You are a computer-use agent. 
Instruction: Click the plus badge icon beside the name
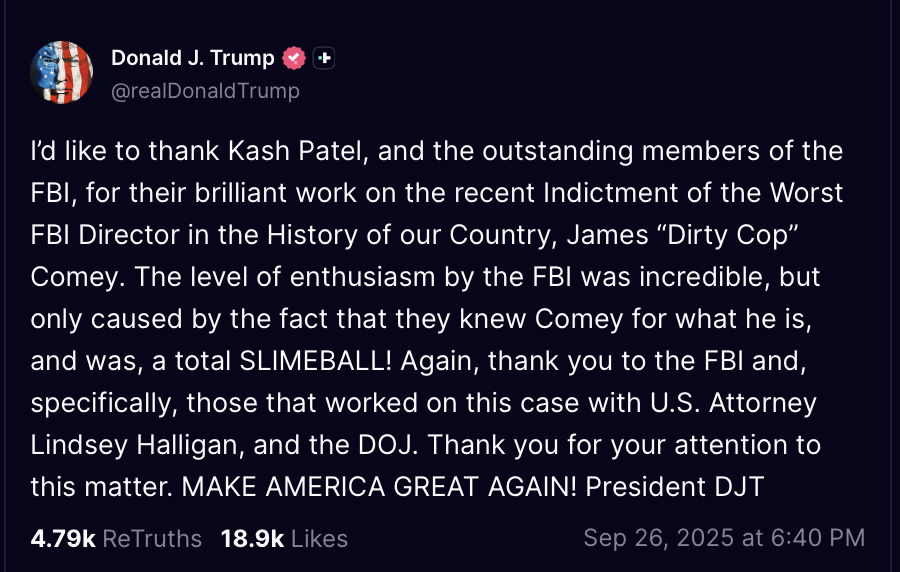click(323, 58)
